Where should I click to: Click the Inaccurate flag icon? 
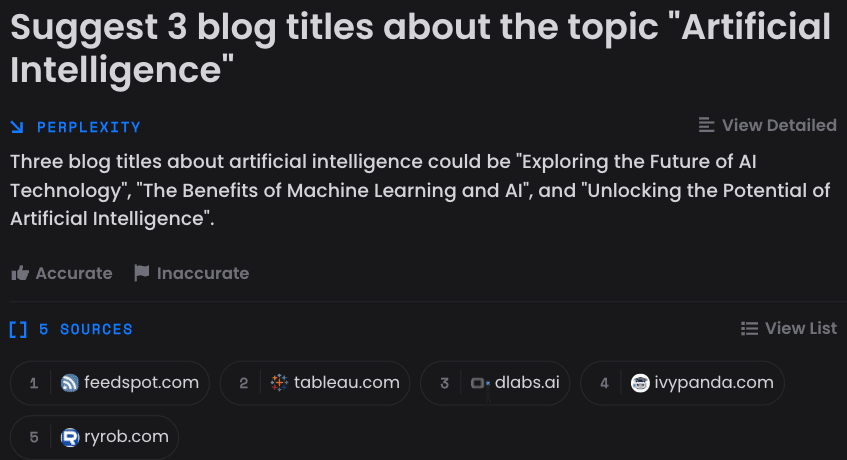(x=142, y=273)
